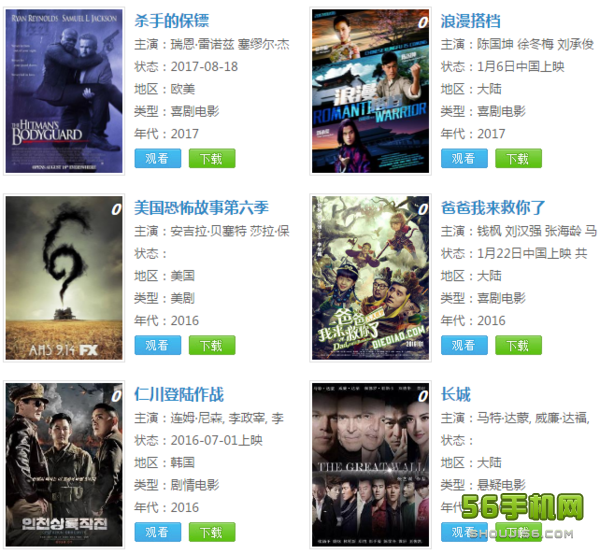Select the 爸爸我来救你了 title link

coord(493,207)
